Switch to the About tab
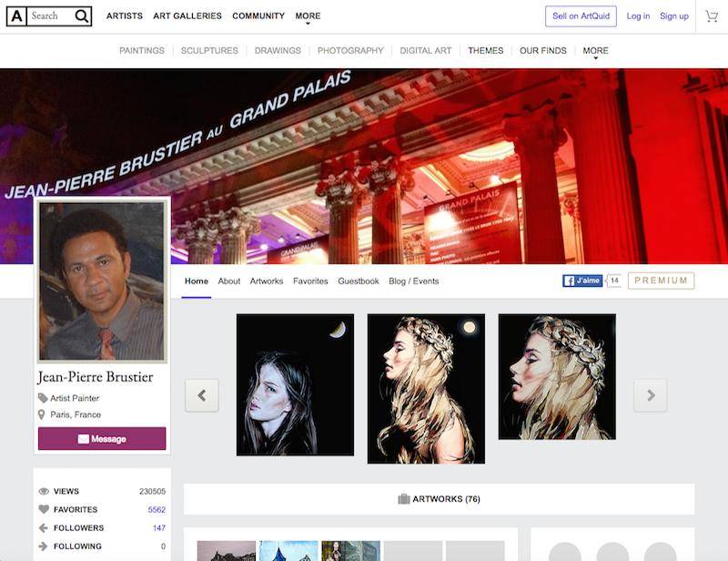The image size is (728, 561). pos(229,281)
